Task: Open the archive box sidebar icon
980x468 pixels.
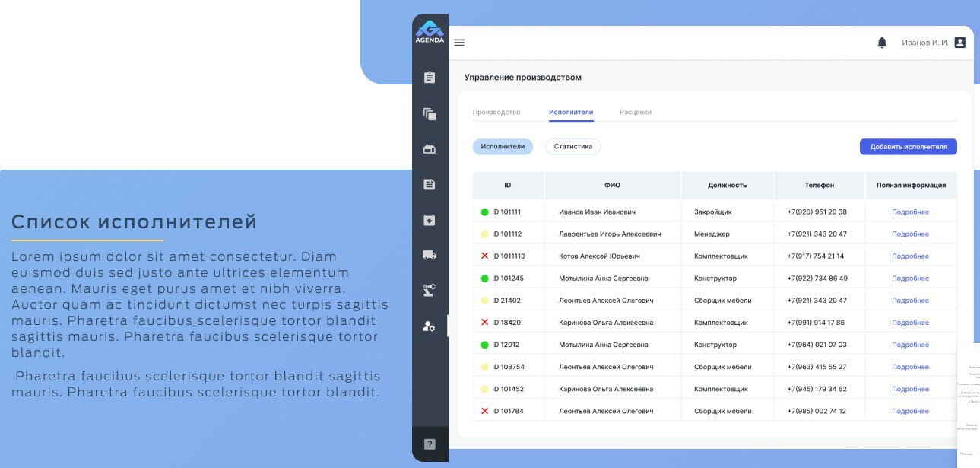Action: 430,221
